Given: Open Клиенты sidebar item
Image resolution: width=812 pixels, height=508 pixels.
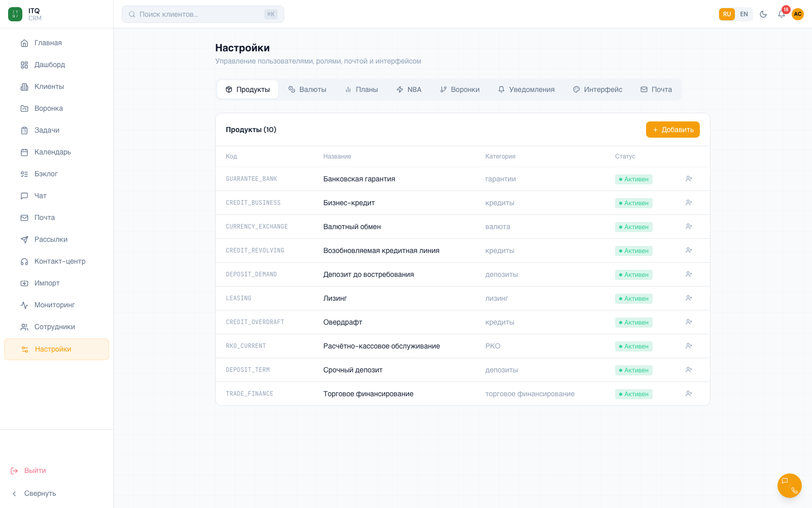Looking at the screenshot, I should tap(56, 86).
